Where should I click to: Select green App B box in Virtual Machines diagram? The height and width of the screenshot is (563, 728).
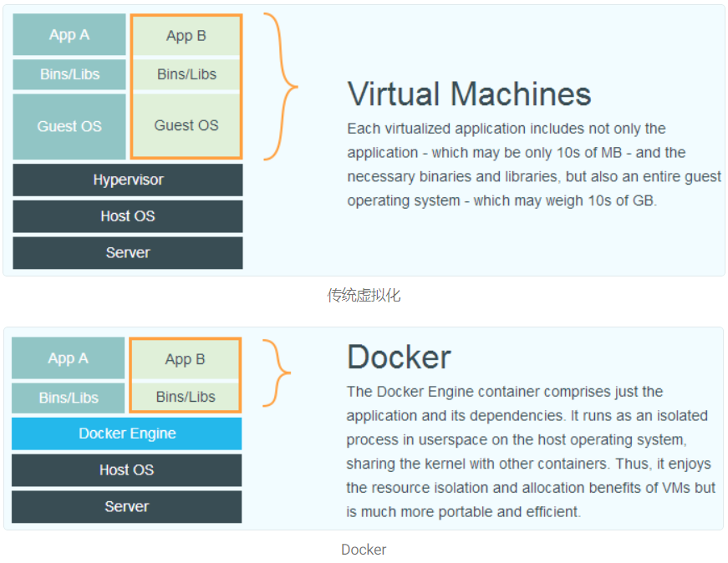[x=186, y=36]
